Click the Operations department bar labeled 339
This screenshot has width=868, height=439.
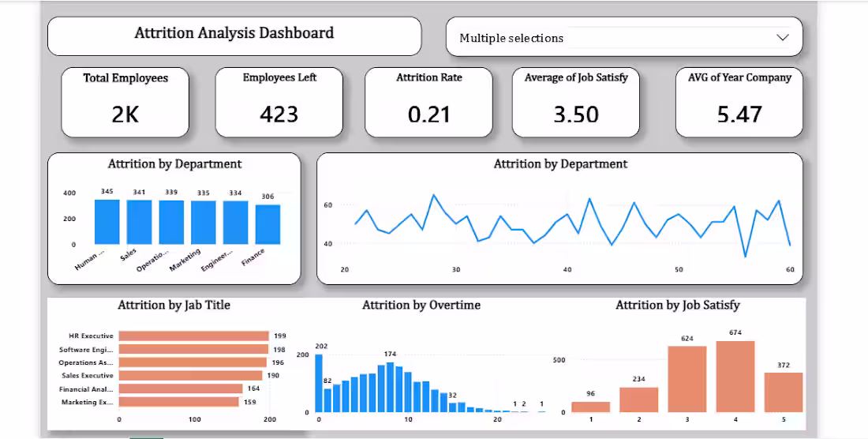[171, 222]
